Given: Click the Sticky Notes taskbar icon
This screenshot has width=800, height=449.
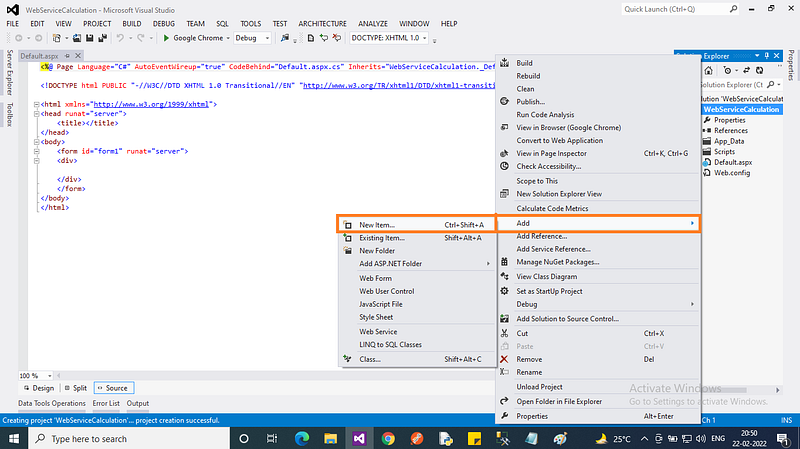Looking at the screenshot, I should (x=474, y=438).
